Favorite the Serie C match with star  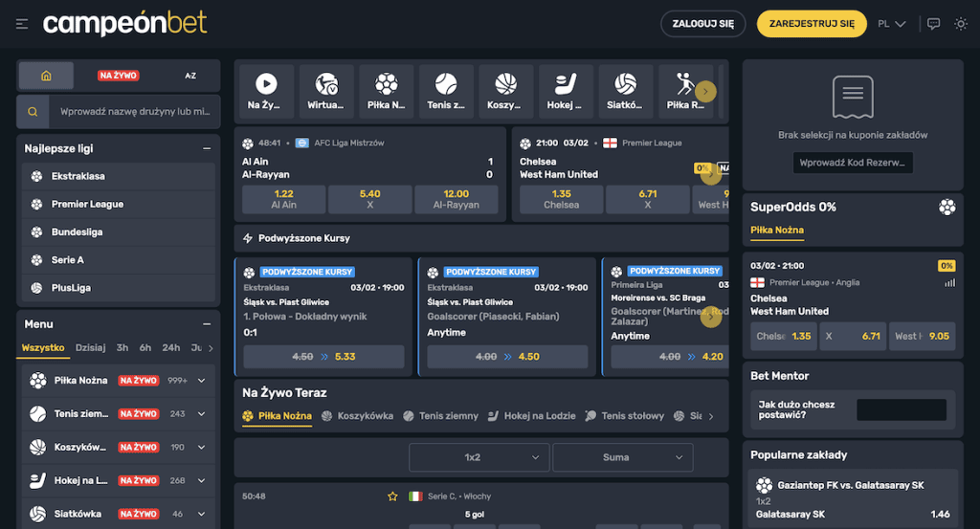(x=392, y=496)
